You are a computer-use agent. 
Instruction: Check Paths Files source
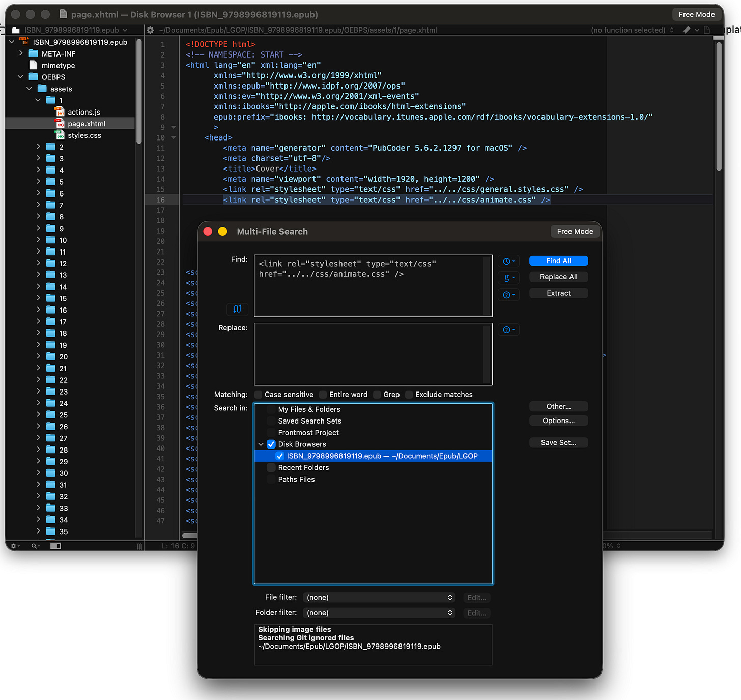(271, 480)
